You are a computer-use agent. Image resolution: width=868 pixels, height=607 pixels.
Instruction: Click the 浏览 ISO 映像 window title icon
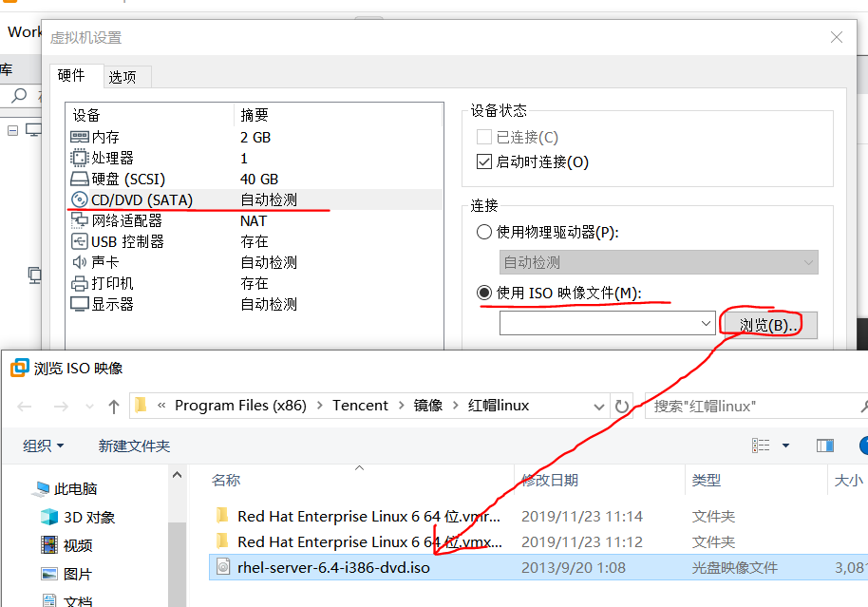click(x=19, y=368)
